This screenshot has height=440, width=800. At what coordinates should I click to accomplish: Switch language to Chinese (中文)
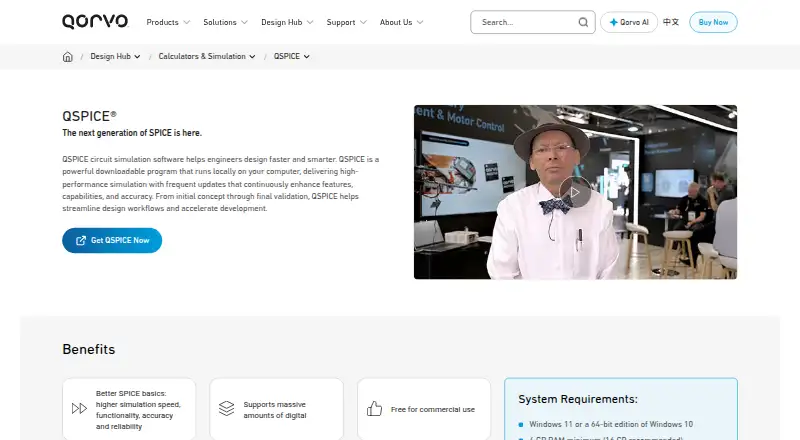click(671, 22)
